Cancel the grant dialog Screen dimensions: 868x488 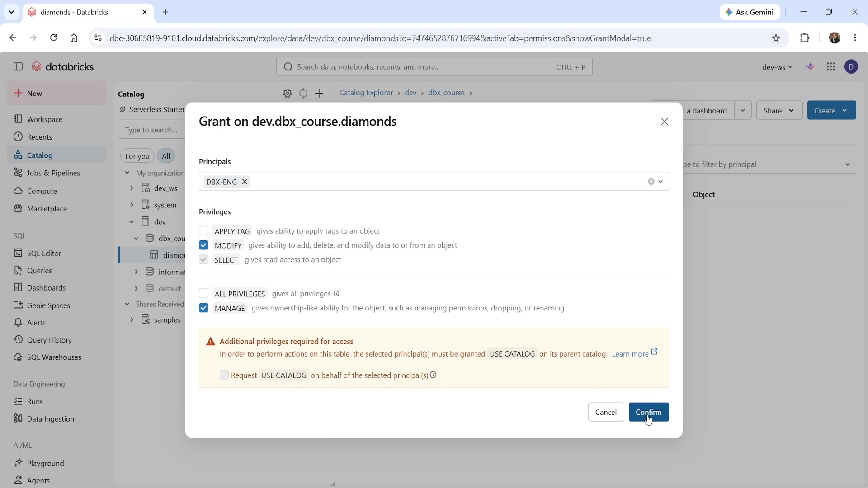tap(606, 412)
